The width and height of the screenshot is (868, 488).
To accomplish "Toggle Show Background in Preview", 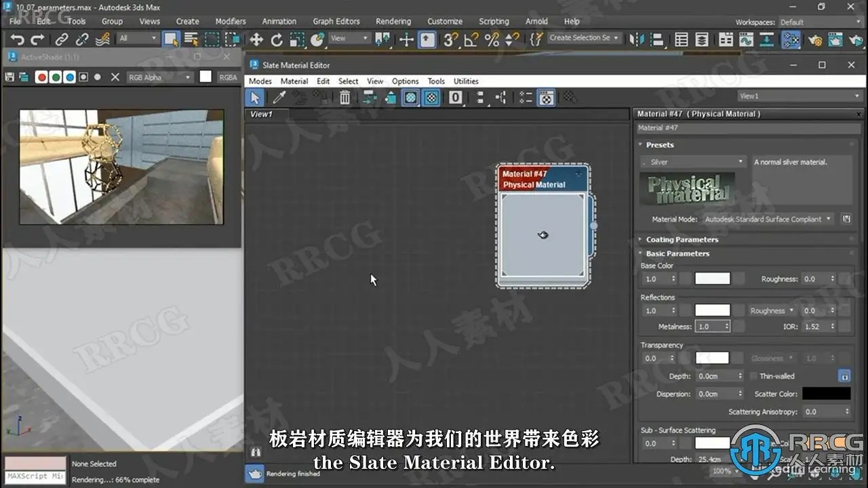I will point(431,98).
